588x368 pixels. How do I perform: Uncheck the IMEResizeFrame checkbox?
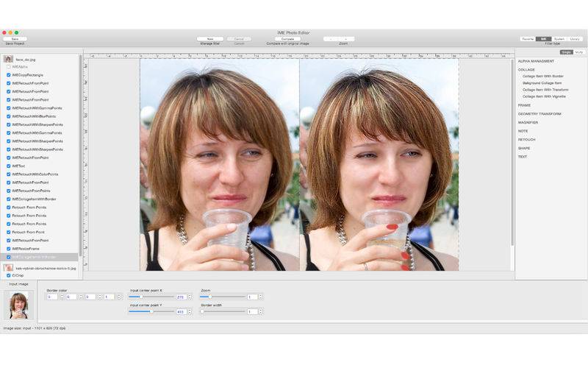pos(9,249)
